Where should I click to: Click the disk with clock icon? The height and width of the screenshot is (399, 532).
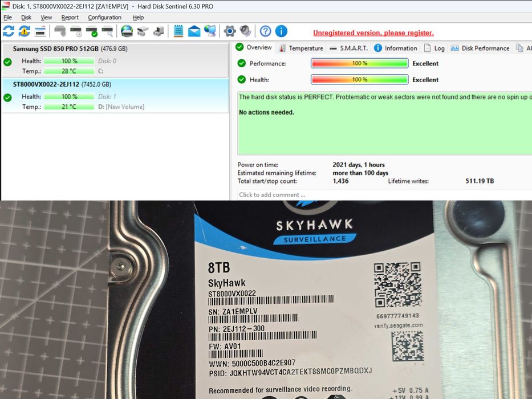tap(76, 31)
